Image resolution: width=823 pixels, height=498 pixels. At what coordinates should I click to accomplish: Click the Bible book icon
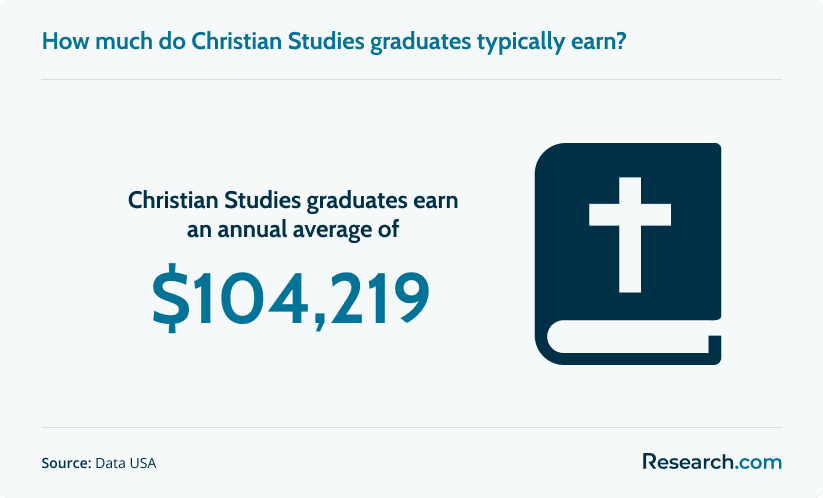click(628, 254)
